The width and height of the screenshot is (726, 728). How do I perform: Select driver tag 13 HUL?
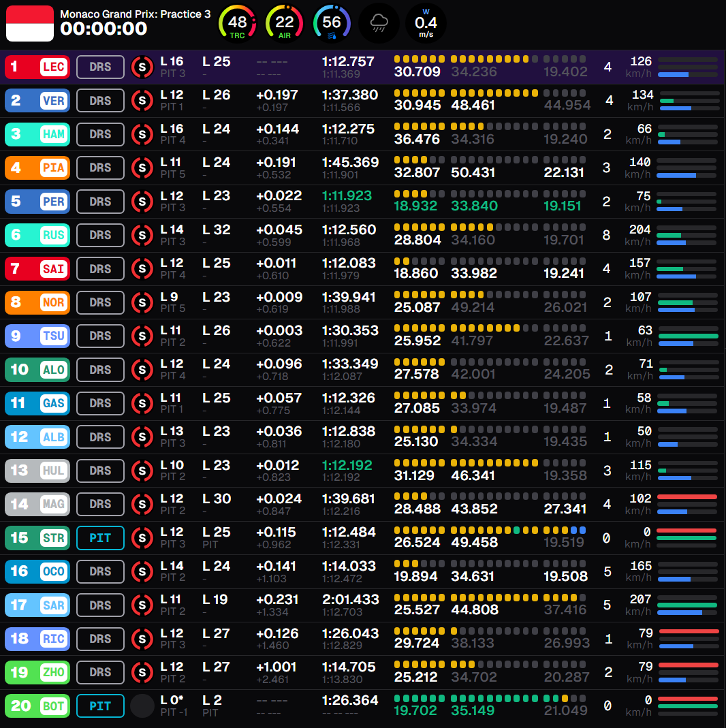pos(37,471)
